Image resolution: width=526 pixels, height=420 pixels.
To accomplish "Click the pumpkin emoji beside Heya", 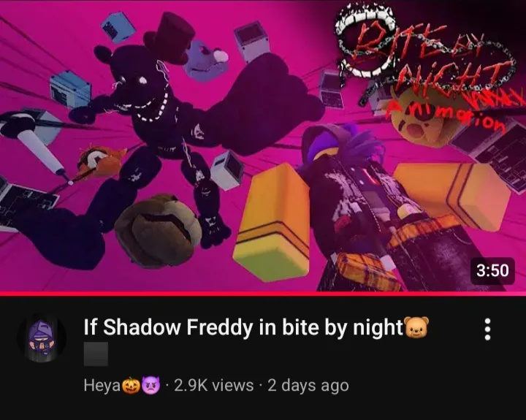I will (x=131, y=386).
